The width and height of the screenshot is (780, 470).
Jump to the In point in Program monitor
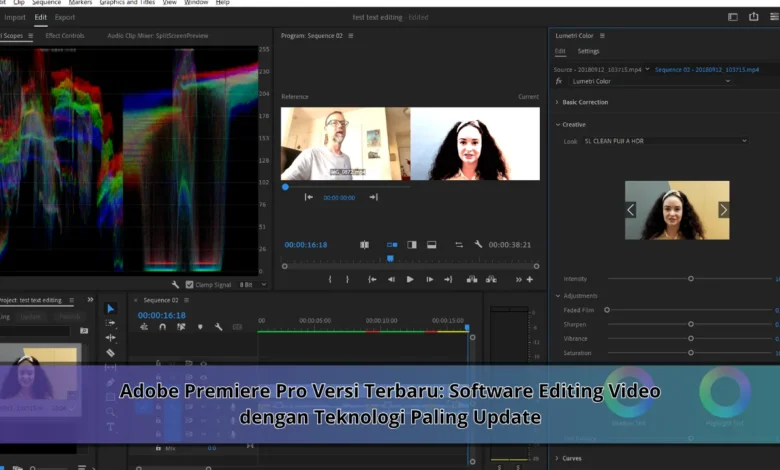[372, 280]
